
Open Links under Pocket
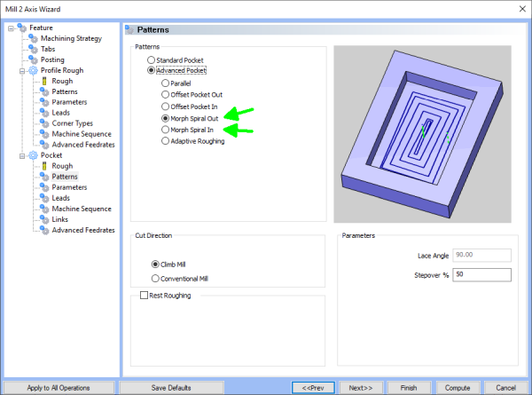click(59, 219)
